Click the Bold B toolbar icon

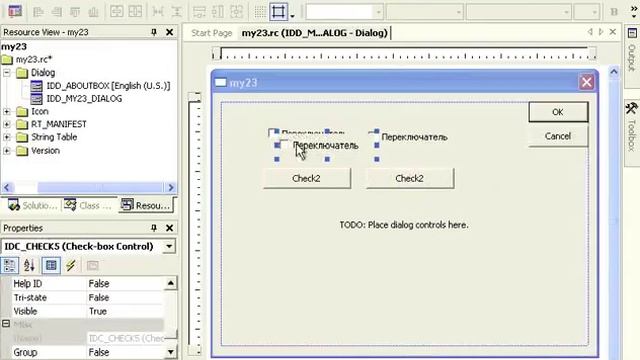point(614,11)
